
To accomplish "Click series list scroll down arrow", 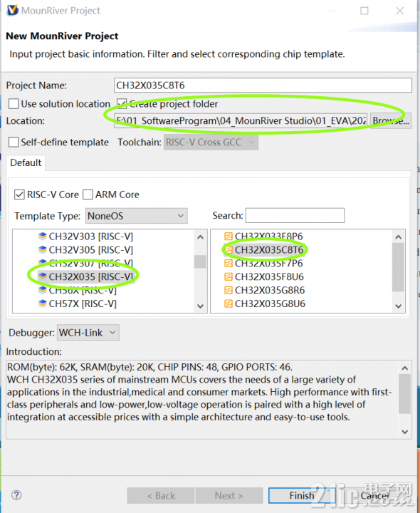I will [200, 306].
